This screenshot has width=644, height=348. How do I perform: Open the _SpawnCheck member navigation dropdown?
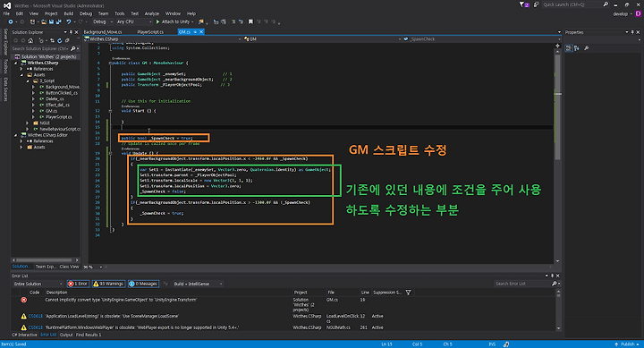pyautogui.click(x=481, y=39)
